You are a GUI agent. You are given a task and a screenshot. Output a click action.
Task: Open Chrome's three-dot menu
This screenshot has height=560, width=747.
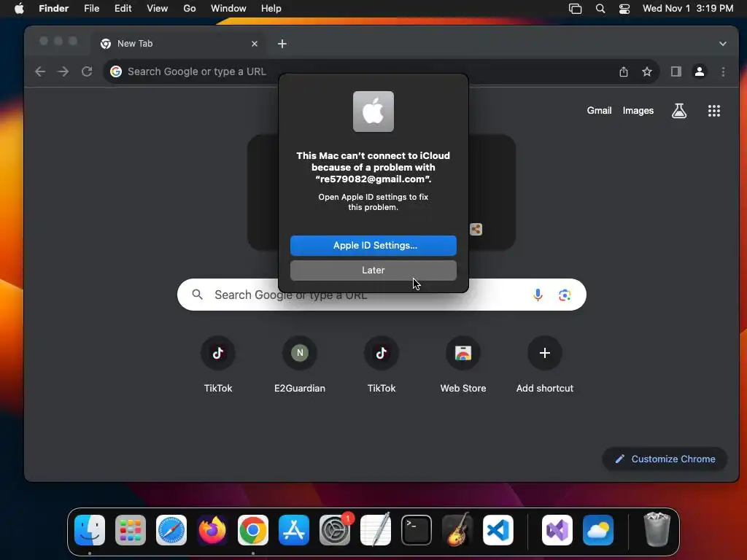pos(723,71)
